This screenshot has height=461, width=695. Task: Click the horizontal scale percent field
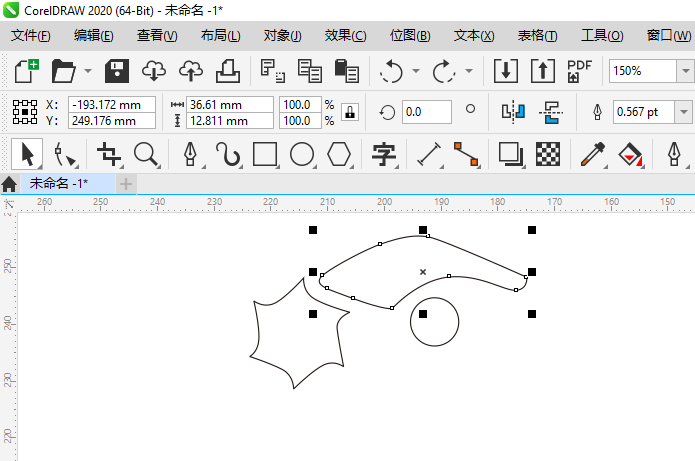click(300, 105)
